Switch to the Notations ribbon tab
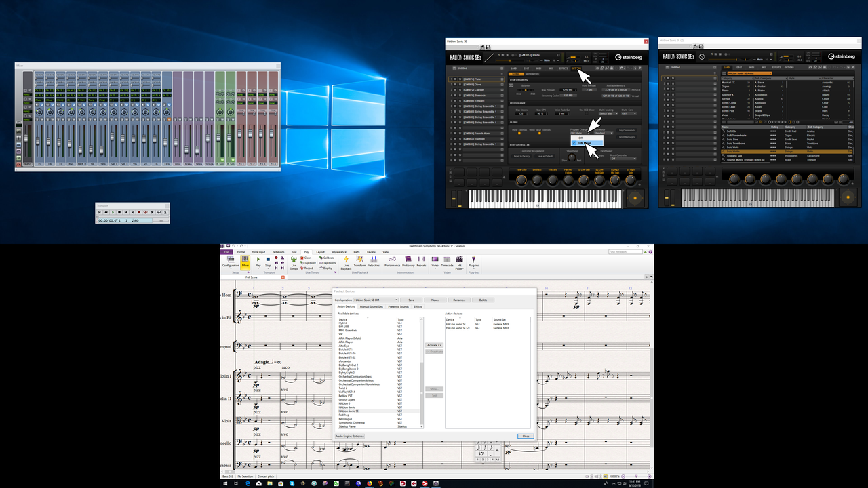Viewport: 868px width, 488px height. click(279, 251)
